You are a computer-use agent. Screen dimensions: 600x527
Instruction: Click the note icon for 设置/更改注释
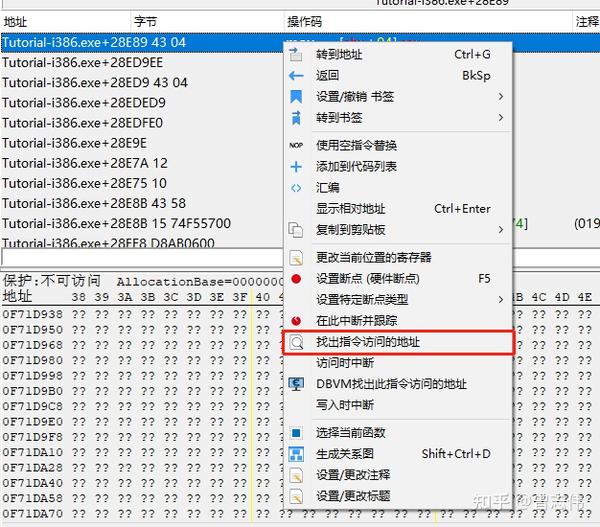tap(296, 475)
